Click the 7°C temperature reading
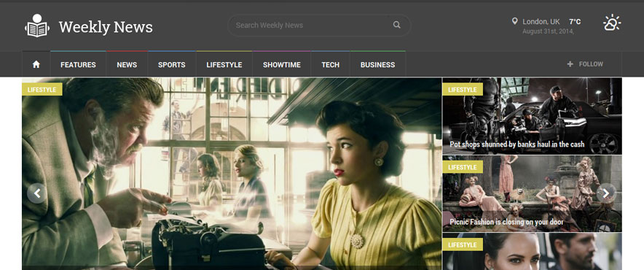This screenshot has width=644, height=270. click(x=575, y=21)
